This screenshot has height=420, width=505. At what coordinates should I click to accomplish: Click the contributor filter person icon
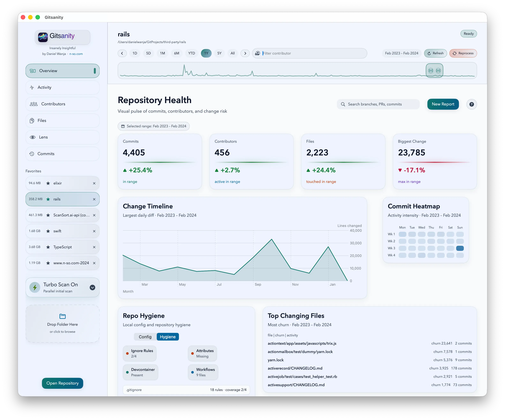tap(257, 53)
